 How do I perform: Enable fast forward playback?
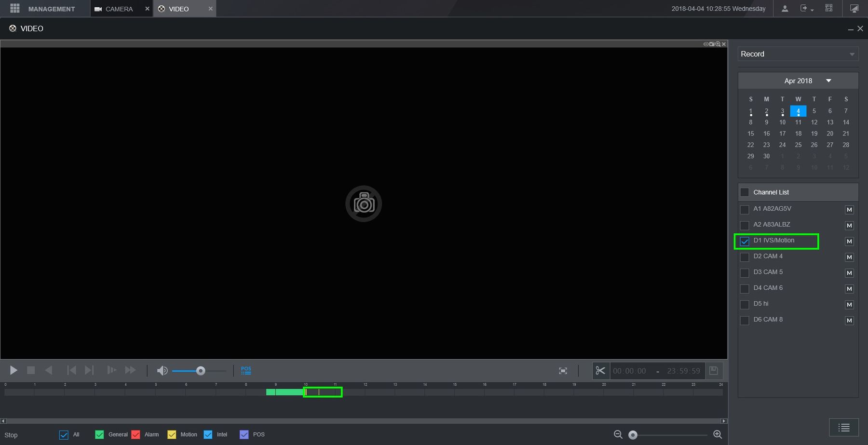[130, 370]
